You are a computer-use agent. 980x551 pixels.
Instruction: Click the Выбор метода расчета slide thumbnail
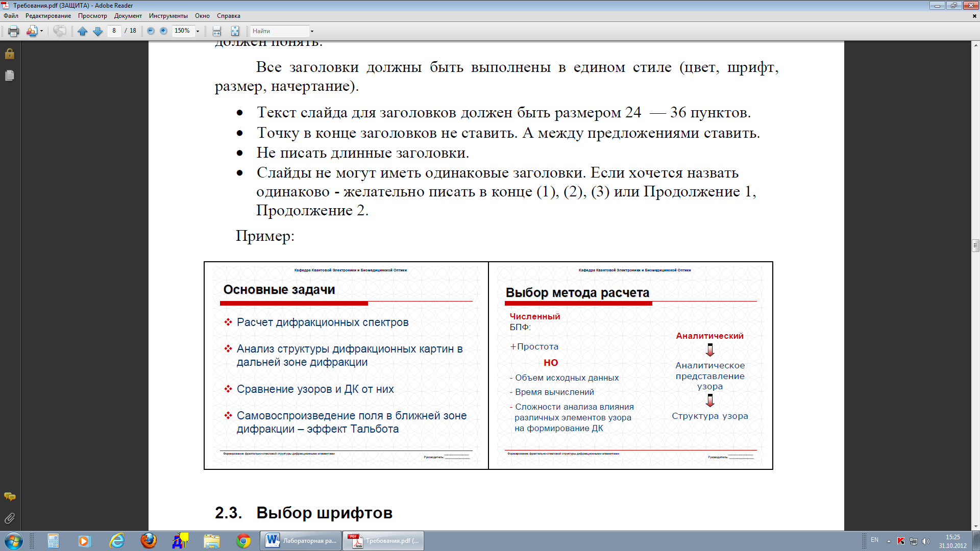pyautogui.click(x=631, y=365)
